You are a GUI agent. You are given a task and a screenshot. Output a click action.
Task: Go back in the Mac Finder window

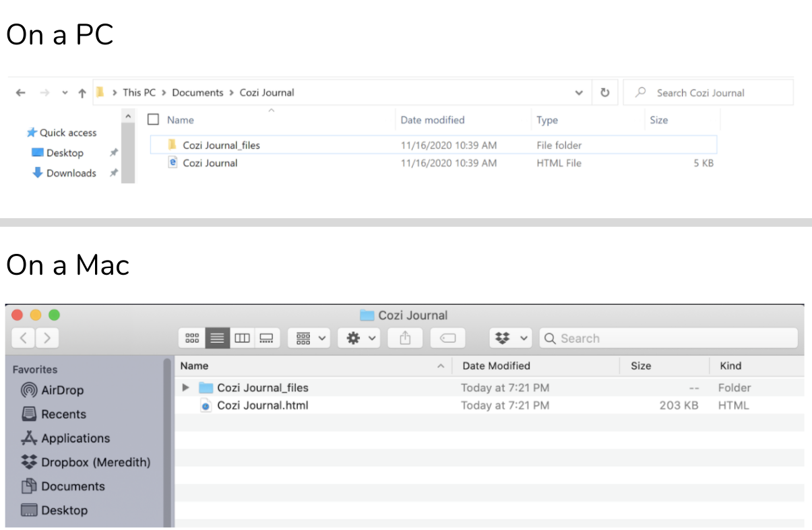pos(24,338)
